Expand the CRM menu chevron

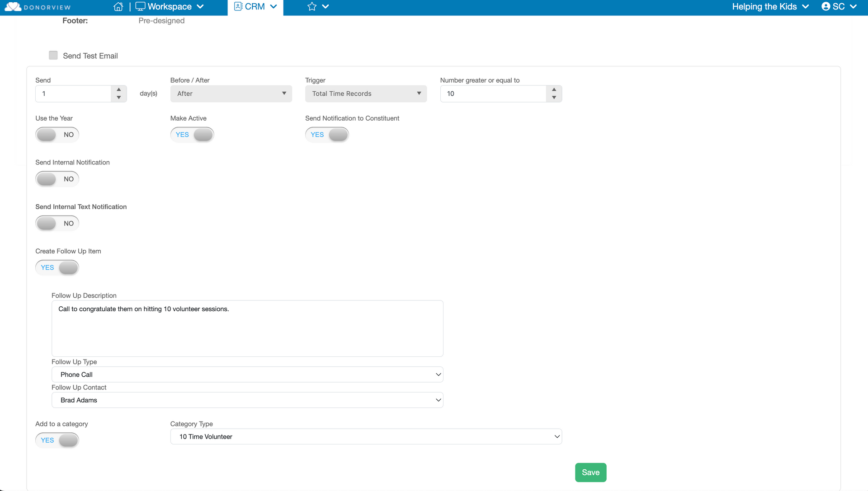tap(274, 7)
